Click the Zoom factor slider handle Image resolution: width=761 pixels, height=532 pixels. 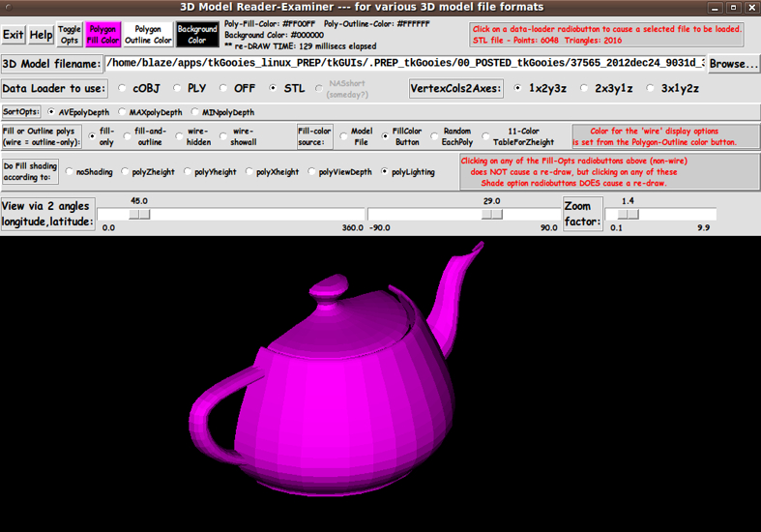pos(628,214)
